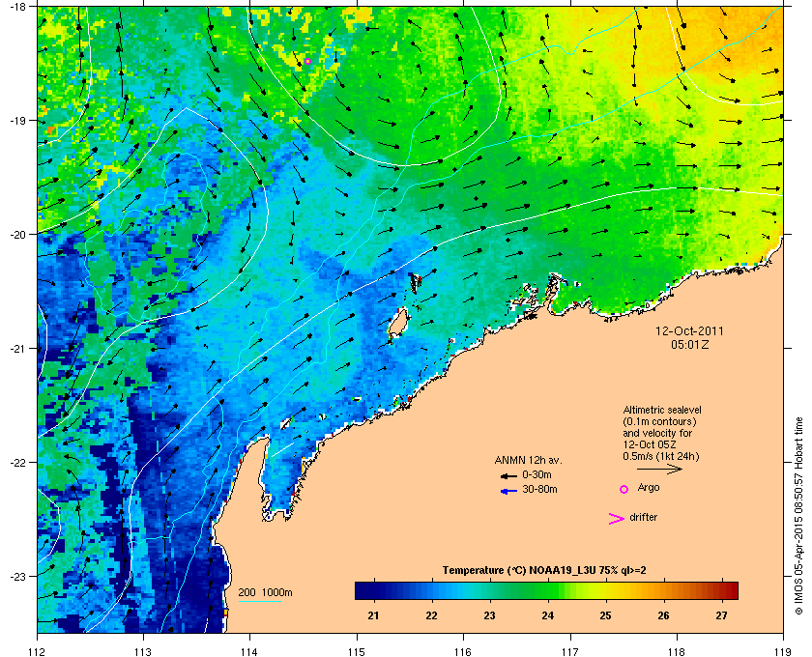This screenshot has height=657, width=812.
Task: Click the 'drifter' legend label
Action: (643, 517)
